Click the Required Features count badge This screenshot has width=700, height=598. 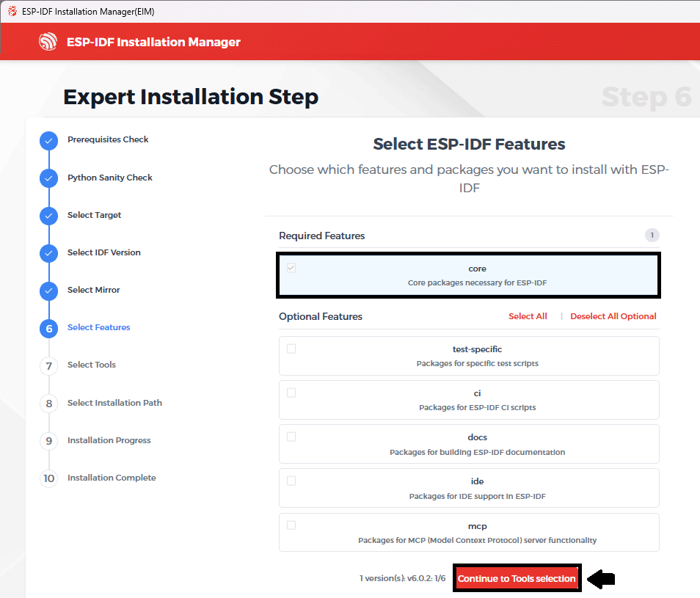(652, 236)
